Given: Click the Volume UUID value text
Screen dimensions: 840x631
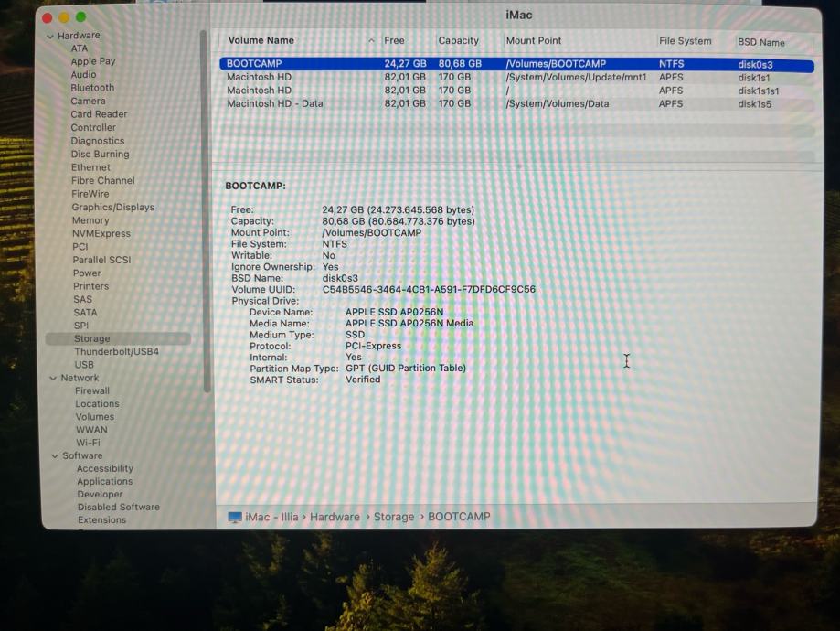Looking at the screenshot, I should [429, 290].
